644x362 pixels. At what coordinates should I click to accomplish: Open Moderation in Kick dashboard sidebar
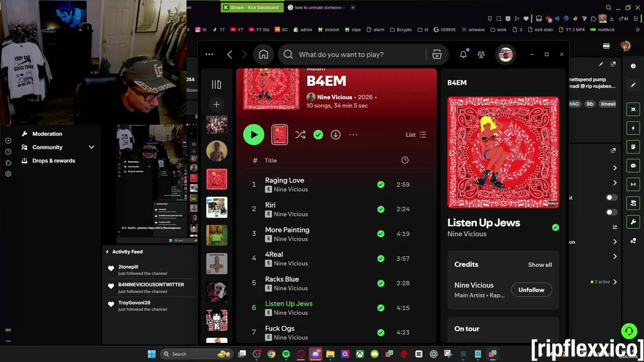pyautogui.click(x=47, y=134)
